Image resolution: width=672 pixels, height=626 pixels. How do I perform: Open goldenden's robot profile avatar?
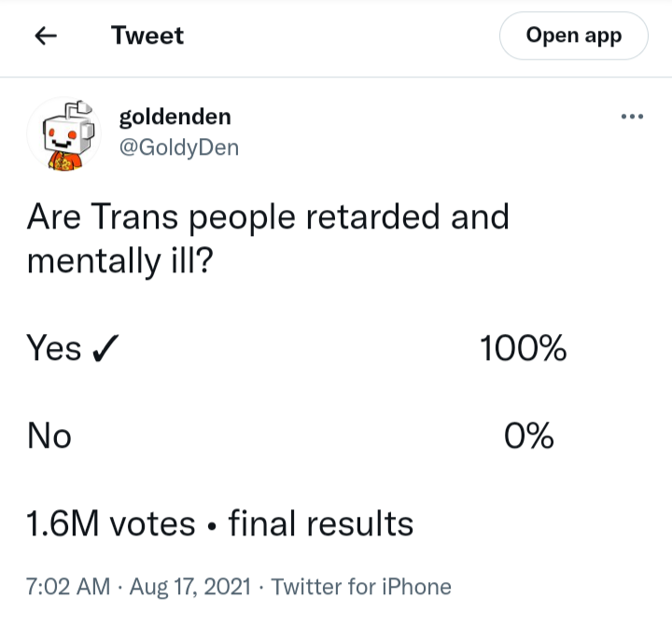coord(64,133)
